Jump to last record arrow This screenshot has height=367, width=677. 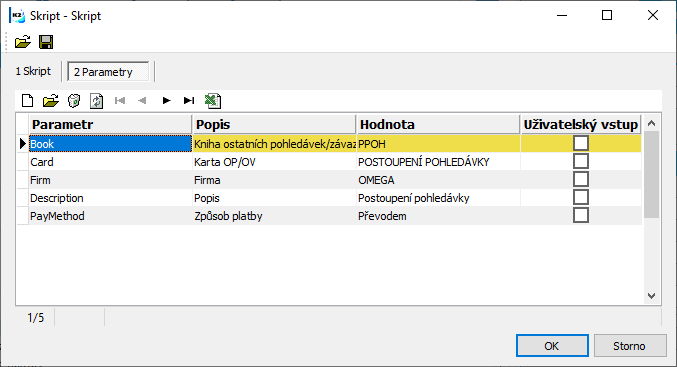pos(189,101)
